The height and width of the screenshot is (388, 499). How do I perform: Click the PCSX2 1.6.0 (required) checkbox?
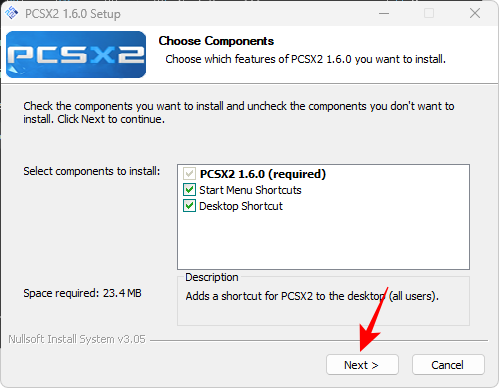point(189,174)
